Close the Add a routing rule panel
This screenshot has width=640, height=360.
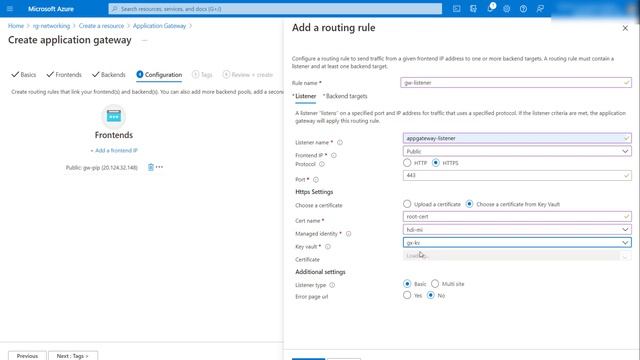(x=625, y=28)
